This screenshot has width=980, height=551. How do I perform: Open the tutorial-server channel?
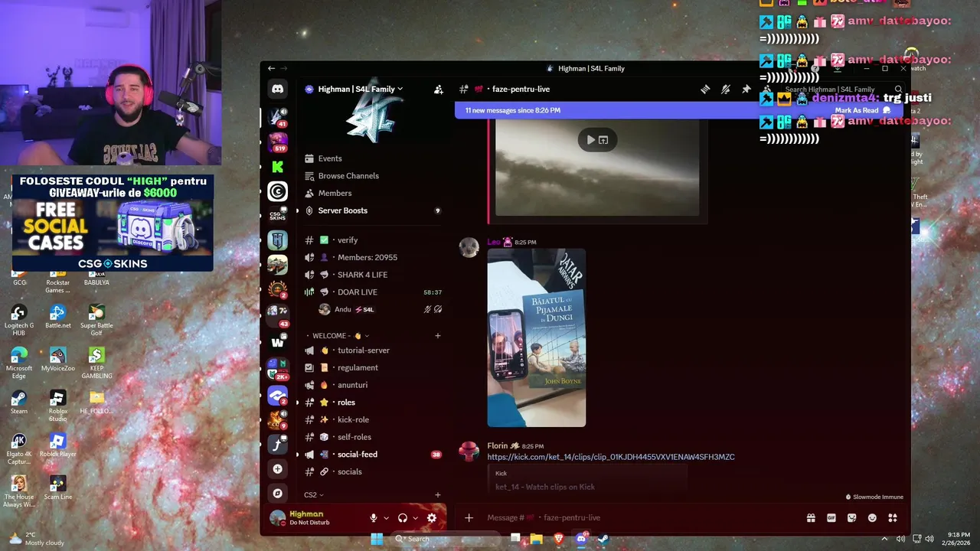click(x=371, y=350)
